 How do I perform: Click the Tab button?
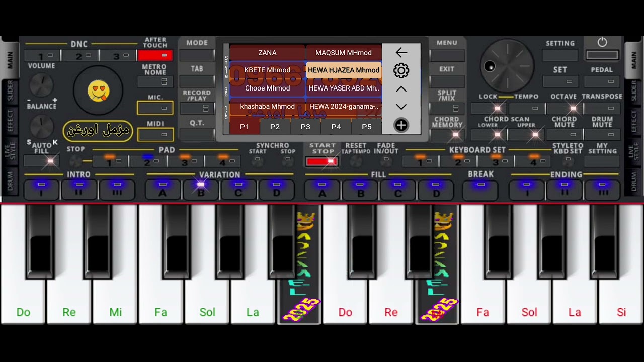(197, 81)
